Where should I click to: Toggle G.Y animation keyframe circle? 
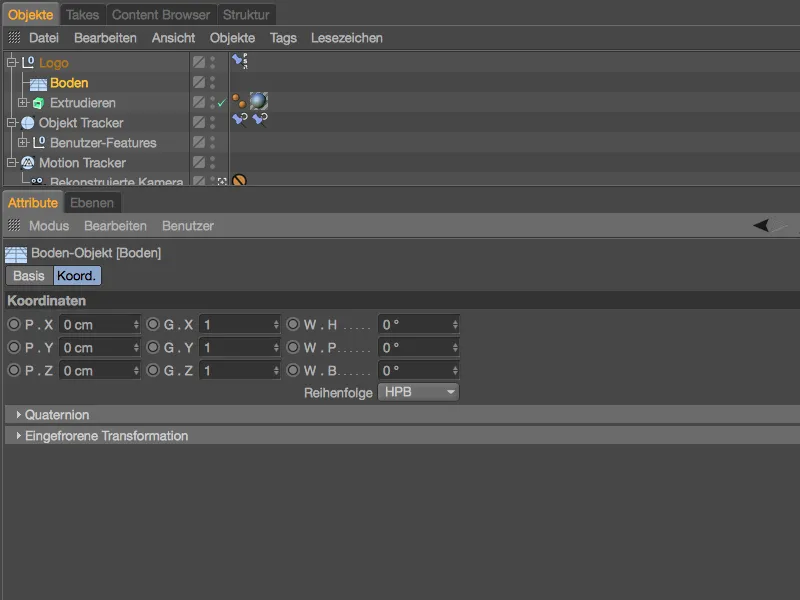click(x=153, y=347)
